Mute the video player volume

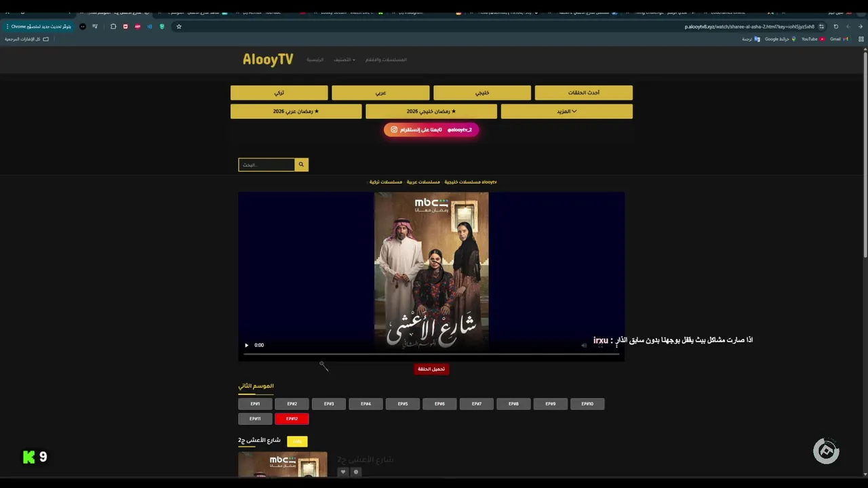pos(584,345)
